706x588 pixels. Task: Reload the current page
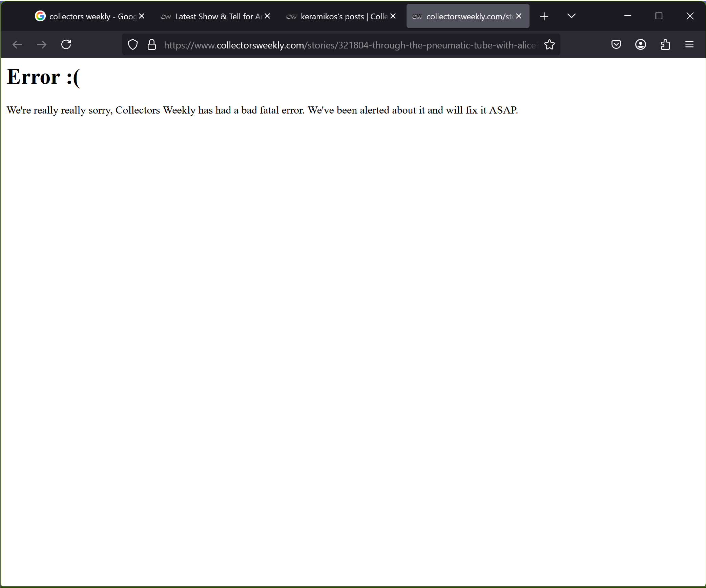[66, 44]
